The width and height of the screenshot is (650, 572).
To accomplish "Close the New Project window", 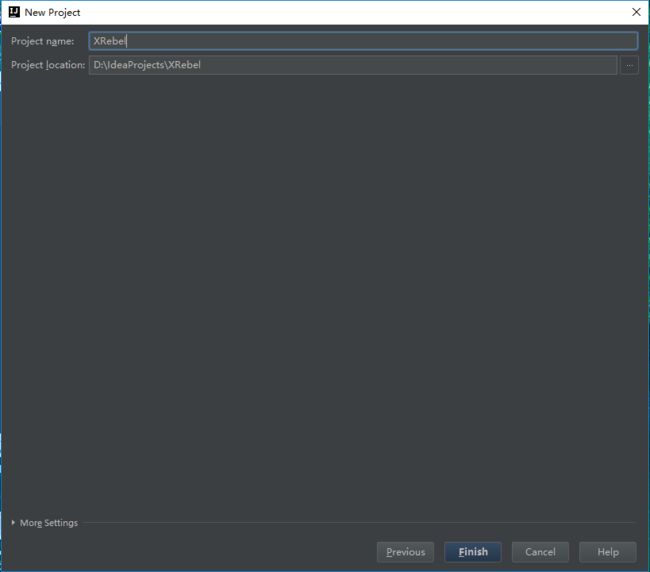I will 636,12.
